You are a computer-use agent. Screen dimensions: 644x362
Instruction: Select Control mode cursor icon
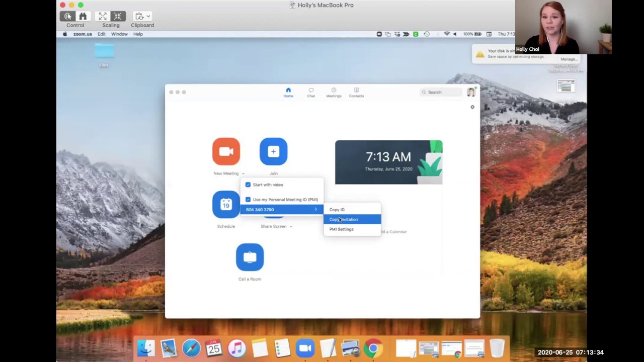(x=68, y=17)
